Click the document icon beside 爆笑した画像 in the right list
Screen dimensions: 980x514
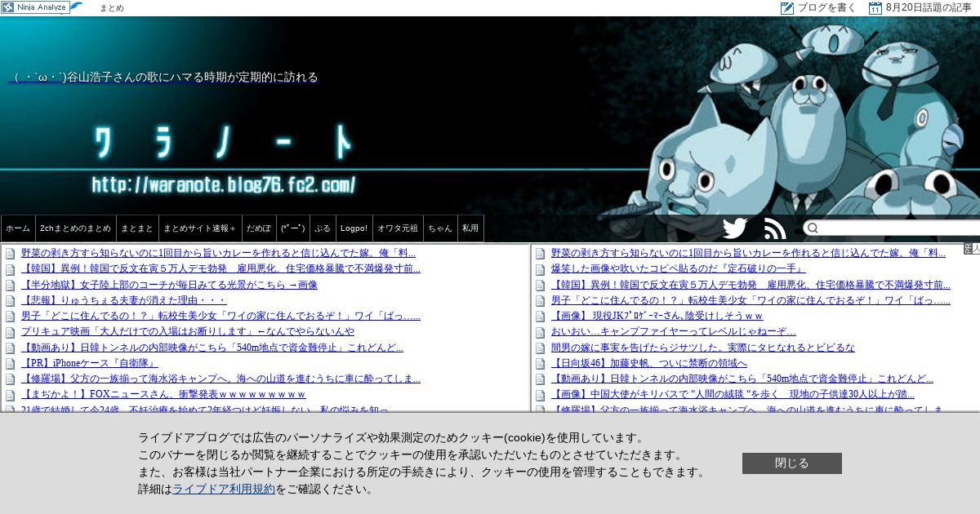coord(541,269)
